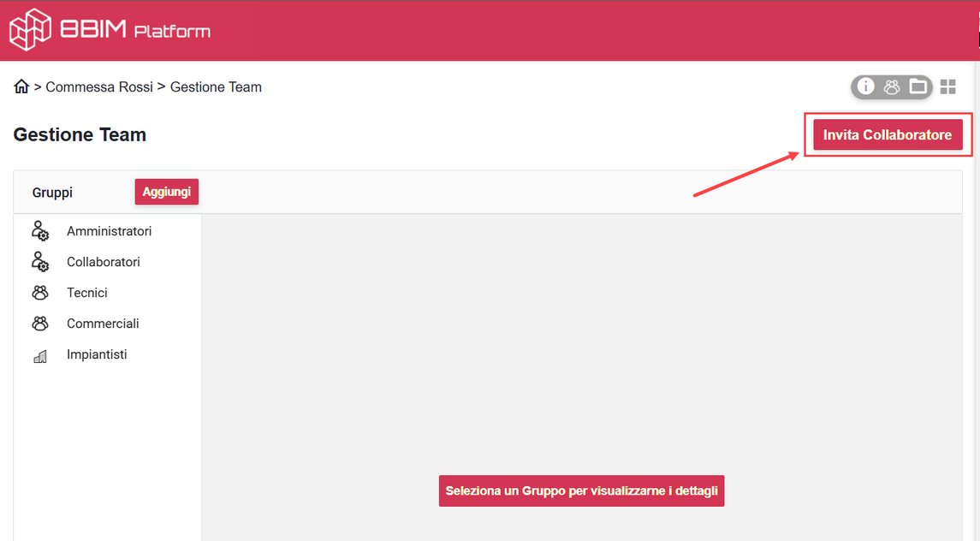Open the apps grid icon in the header
The height and width of the screenshot is (541, 980).
[947, 86]
